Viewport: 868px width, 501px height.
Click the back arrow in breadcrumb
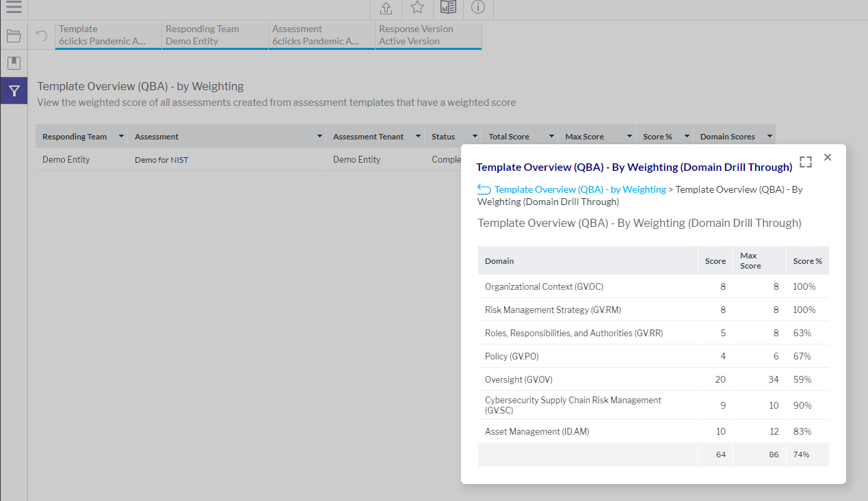point(484,189)
